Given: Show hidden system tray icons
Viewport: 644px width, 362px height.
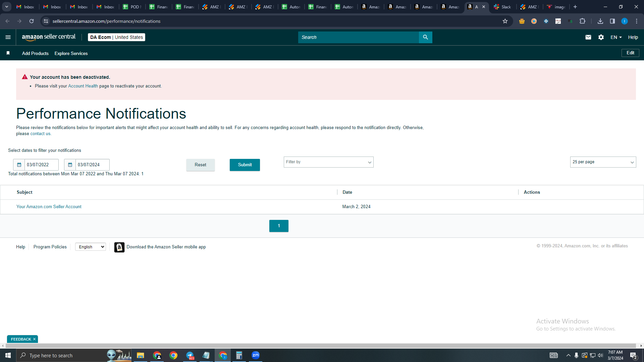Looking at the screenshot, I should 568,355.
